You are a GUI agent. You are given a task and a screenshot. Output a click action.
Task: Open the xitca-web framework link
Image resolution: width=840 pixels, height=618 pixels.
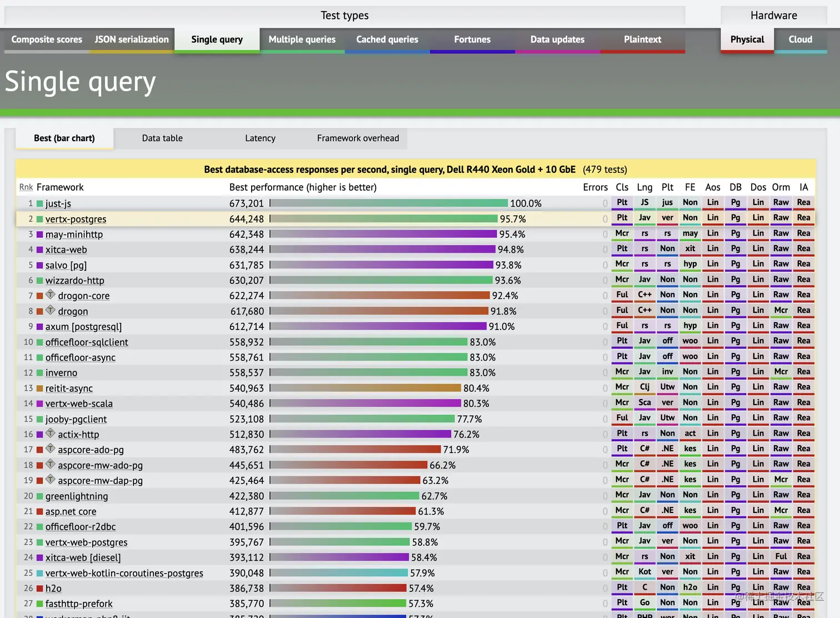pos(66,250)
